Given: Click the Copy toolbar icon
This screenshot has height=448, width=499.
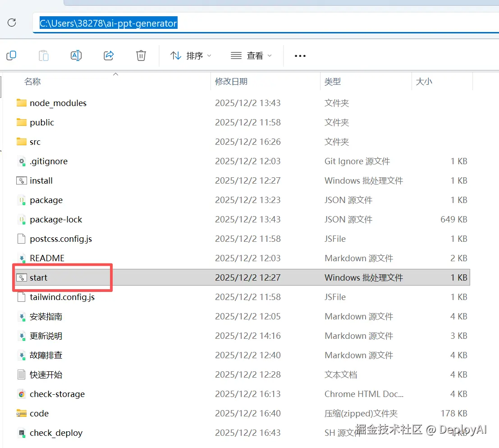Looking at the screenshot, I should point(11,56).
